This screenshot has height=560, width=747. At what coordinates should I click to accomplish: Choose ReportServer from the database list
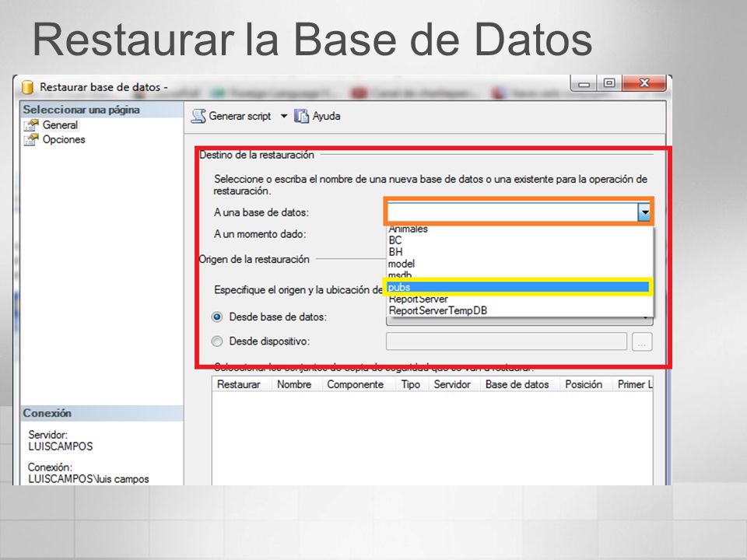pyautogui.click(x=519, y=299)
